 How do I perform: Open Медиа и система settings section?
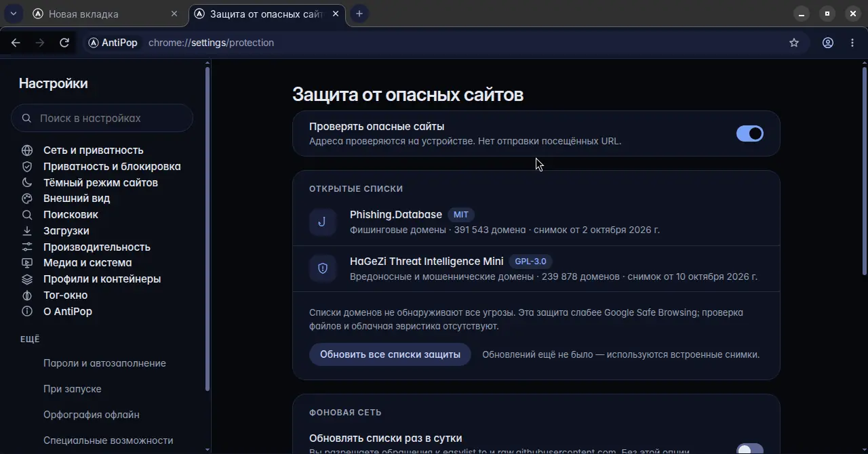pyautogui.click(x=87, y=262)
